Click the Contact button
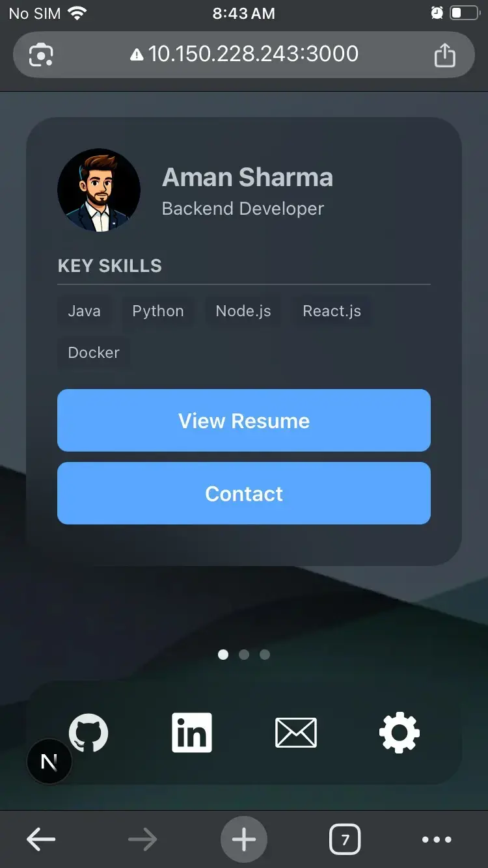The image size is (488, 868). [x=244, y=493]
